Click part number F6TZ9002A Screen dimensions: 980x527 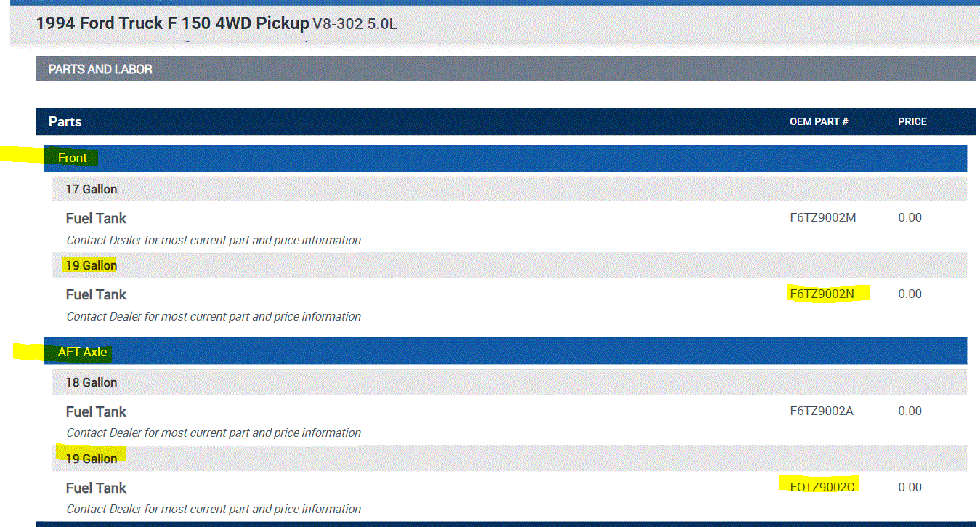point(822,411)
